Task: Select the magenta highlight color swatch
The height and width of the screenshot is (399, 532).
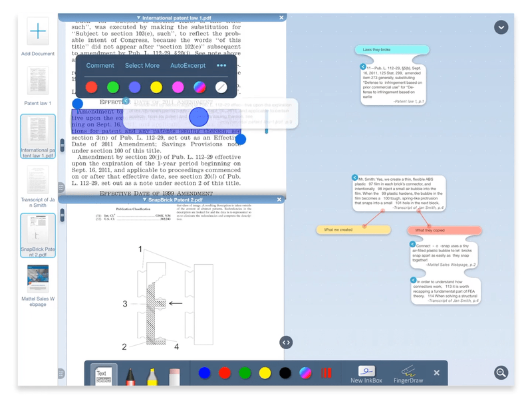Action: 178,87
